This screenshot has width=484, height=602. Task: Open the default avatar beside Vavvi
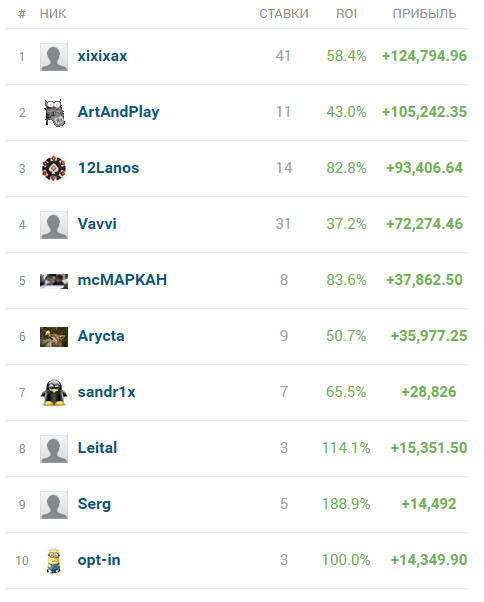pyautogui.click(x=54, y=225)
